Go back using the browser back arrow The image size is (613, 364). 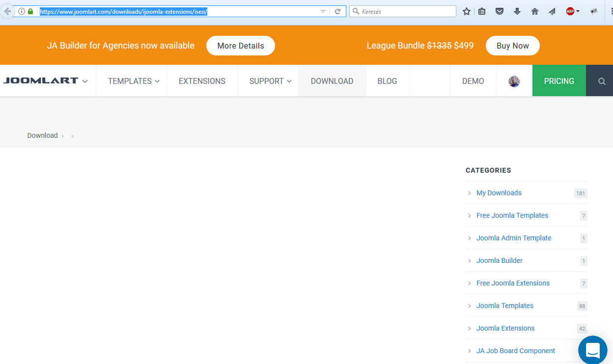(x=7, y=11)
